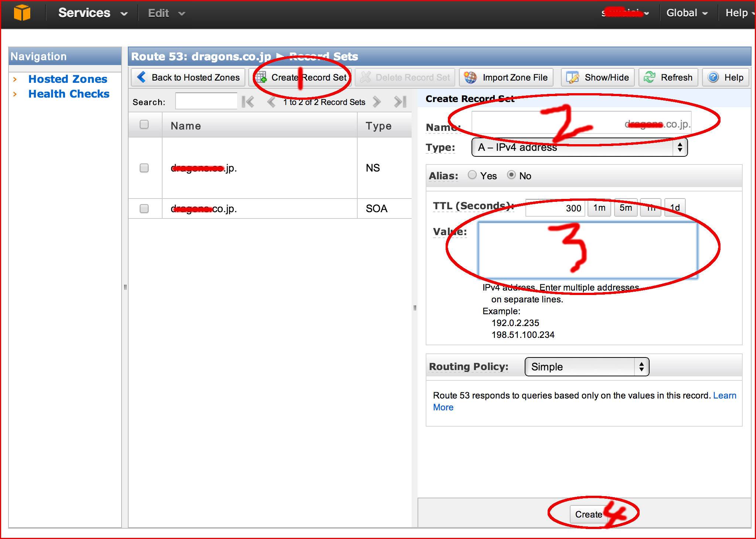Click the Create Record Set grid icon
This screenshot has height=539, width=756.
[261, 77]
